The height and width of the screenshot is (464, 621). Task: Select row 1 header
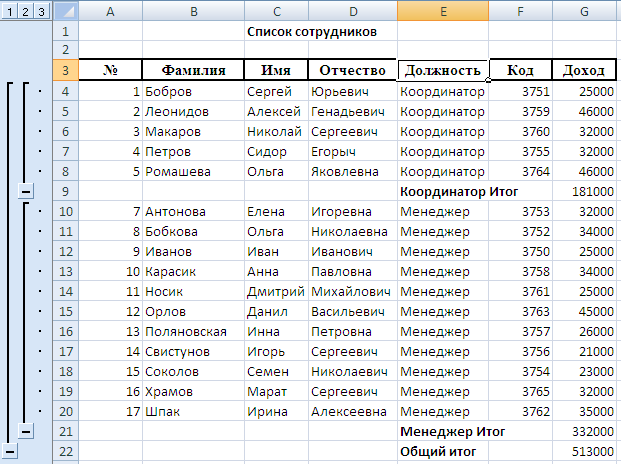click(65, 31)
